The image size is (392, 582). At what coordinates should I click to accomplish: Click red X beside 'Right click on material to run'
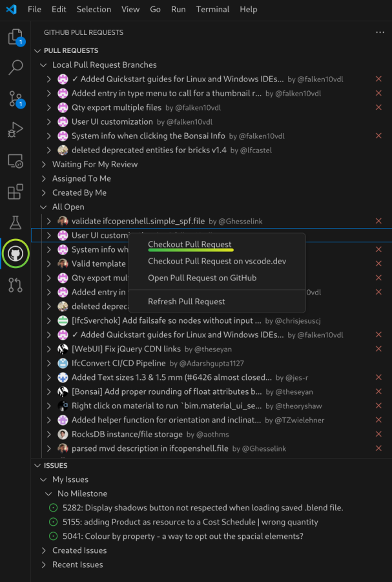tap(378, 406)
